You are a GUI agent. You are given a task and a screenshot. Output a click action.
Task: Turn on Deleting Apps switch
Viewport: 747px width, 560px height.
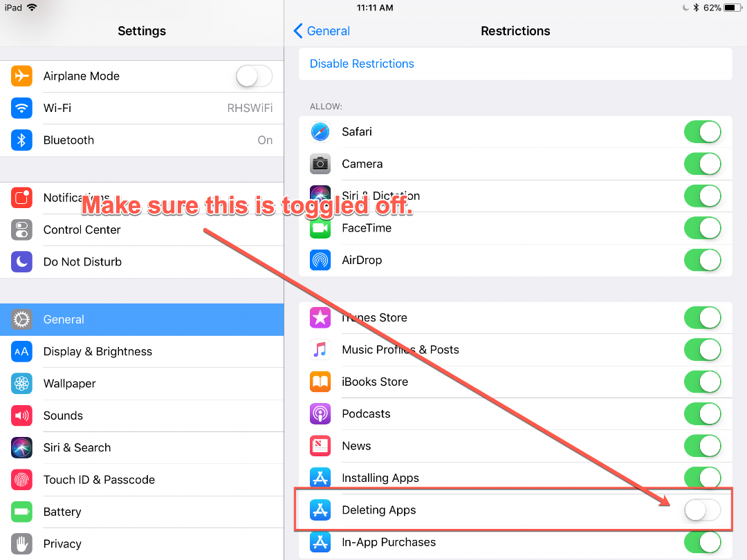click(x=702, y=510)
